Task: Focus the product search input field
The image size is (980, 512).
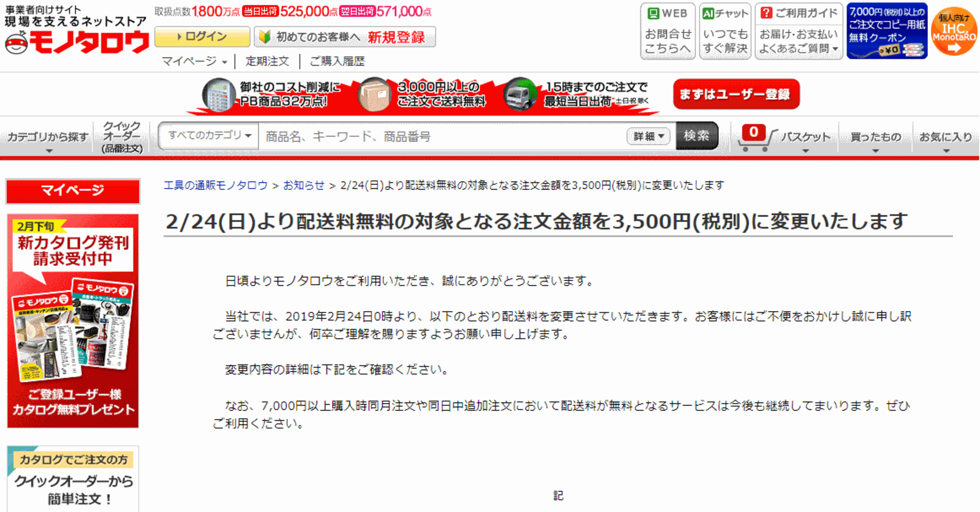Action: tap(442, 136)
